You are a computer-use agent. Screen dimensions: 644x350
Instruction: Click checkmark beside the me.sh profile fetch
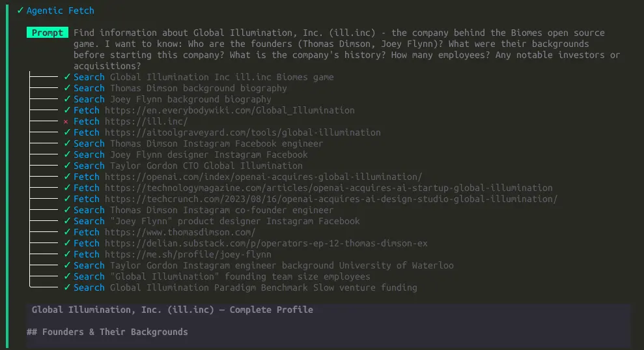pos(67,255)
